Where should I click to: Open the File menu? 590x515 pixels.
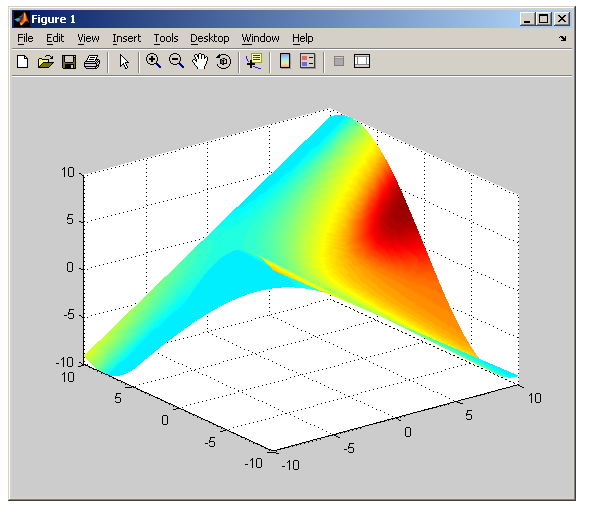click(25, 38)
